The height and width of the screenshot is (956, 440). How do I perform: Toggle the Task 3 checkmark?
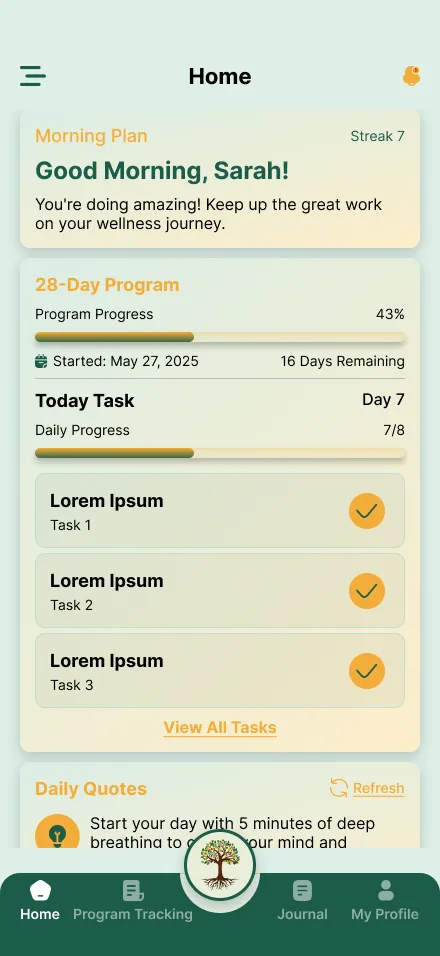point(367,671)
